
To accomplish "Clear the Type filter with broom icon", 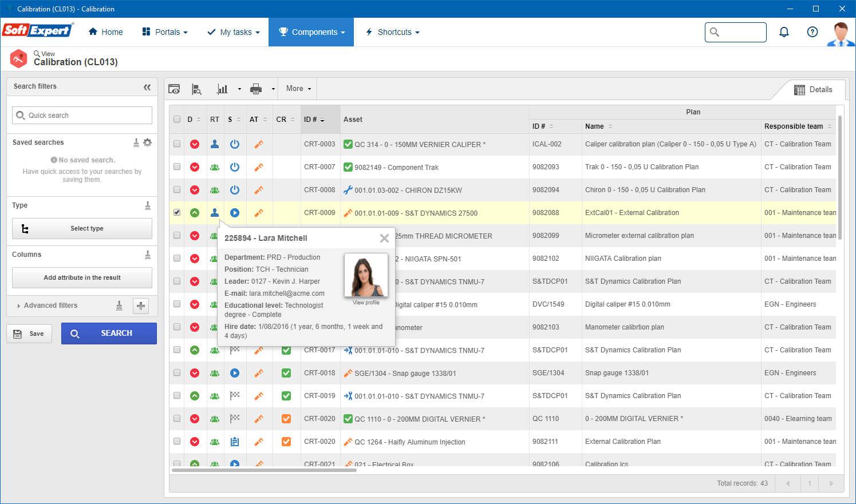I will pyautogui.click(x=148, y=205).
